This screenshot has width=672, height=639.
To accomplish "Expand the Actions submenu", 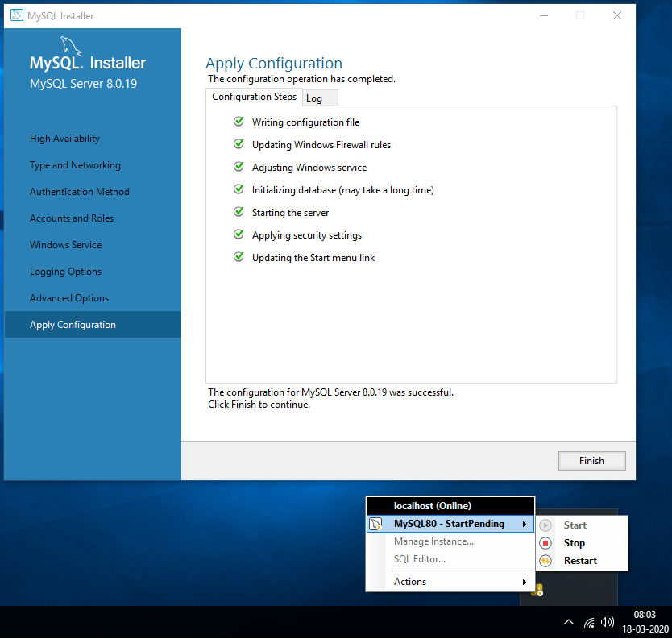I will [x=450, y=582].
